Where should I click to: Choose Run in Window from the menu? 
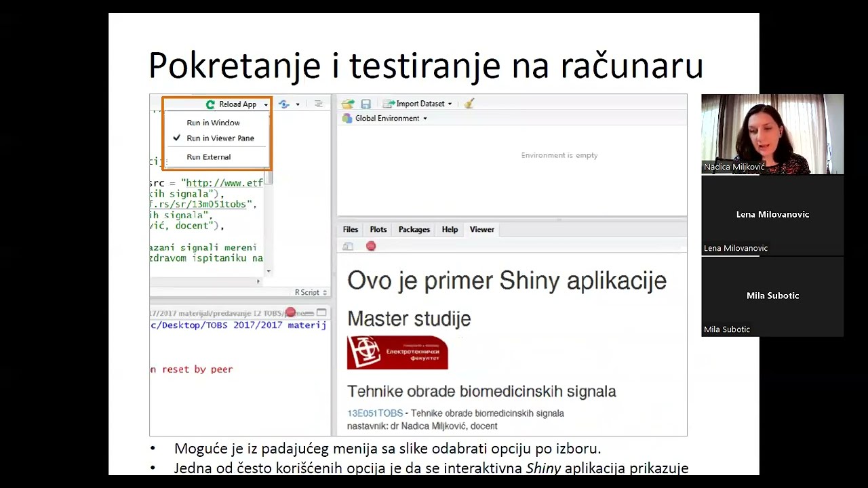[x=213, y=123]
